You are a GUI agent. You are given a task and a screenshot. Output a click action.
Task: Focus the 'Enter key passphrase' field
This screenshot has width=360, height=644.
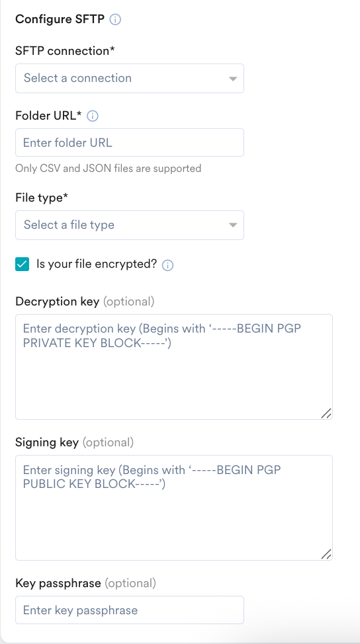click(x=130, y=610)
